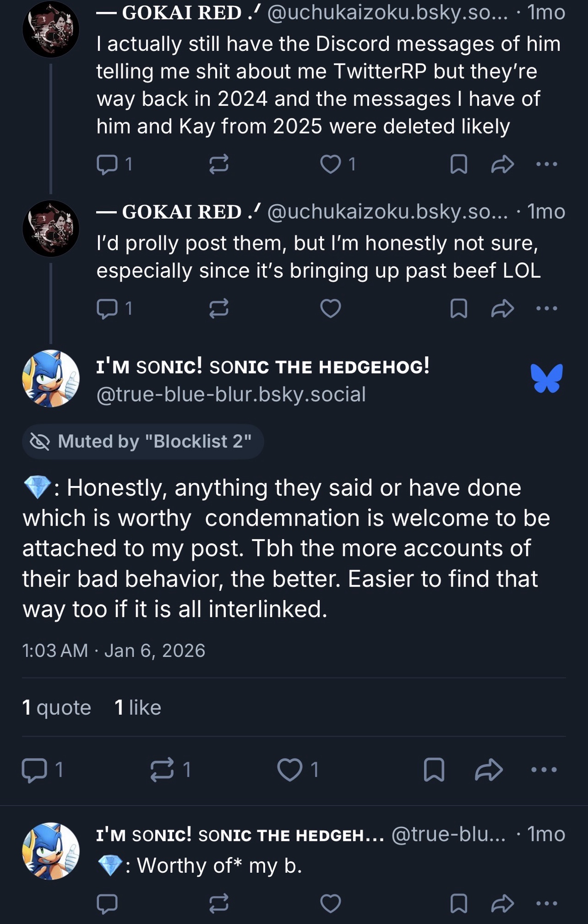Share the Discord messages post
The image size is (588, 924).
[503, 164]
